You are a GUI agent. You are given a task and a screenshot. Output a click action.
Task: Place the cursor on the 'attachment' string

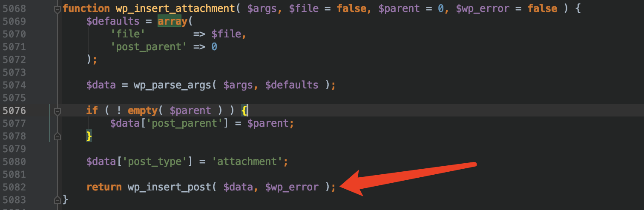pyautogui.click(x=247, y=162)
